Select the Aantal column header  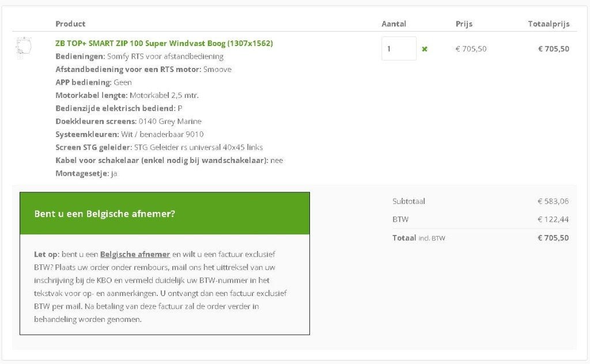(x=394, y=24)
